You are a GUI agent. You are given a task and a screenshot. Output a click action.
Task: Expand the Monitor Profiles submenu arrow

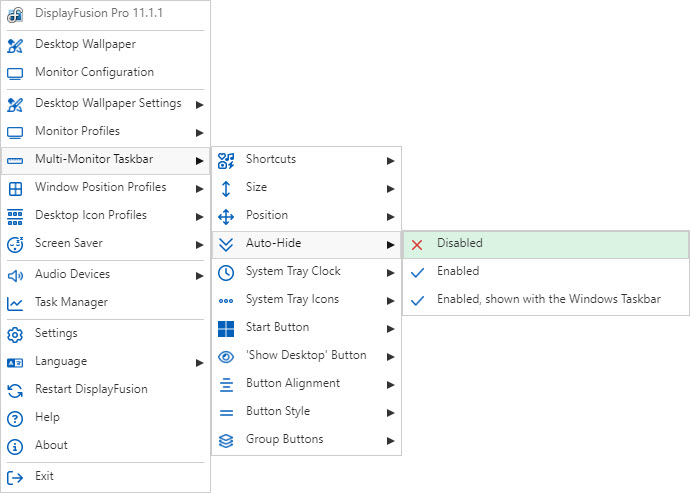[200, 132]
